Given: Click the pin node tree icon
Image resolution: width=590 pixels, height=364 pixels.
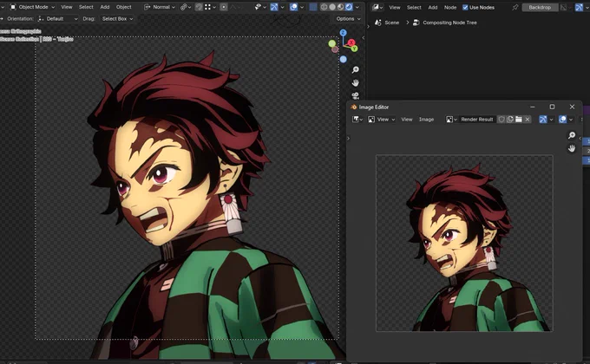Looking at the screenshot, I should coord(515,7).
